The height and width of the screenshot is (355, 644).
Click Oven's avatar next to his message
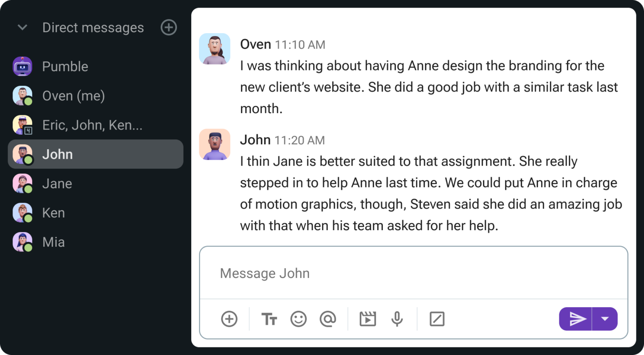tap(215, 49)
